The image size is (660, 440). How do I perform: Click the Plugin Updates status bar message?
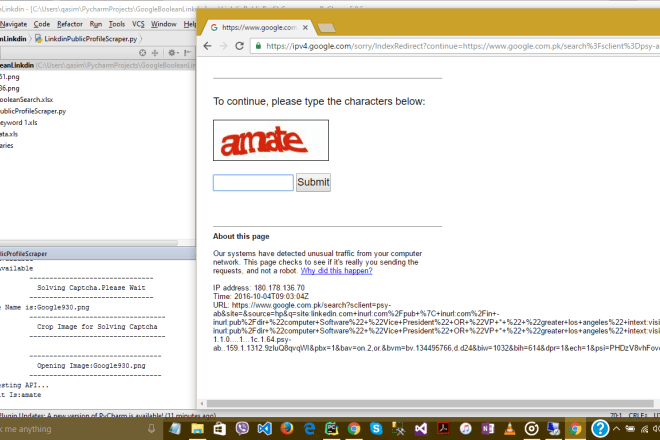coord(108,415)
